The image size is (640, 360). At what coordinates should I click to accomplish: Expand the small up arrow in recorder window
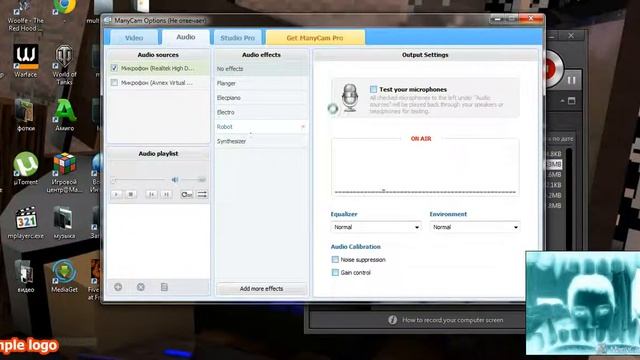click(x=562, y=100)
